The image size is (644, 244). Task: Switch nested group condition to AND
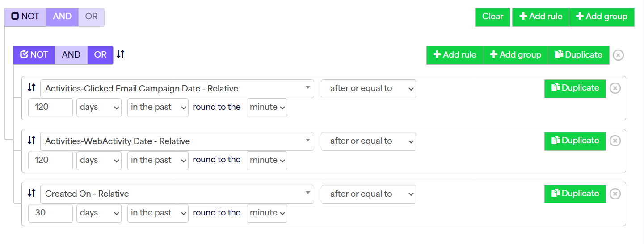pos(71,55)
